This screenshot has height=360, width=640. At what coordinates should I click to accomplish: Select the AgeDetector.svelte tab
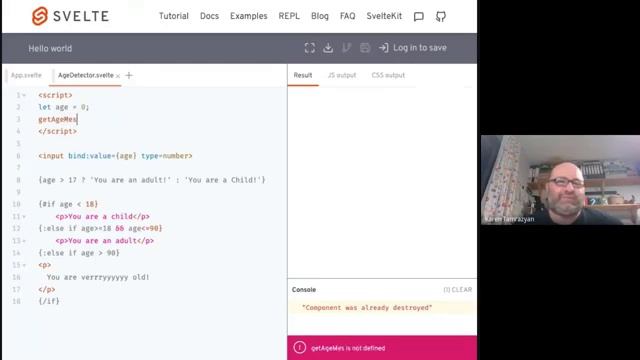click(x=86, y=76)
